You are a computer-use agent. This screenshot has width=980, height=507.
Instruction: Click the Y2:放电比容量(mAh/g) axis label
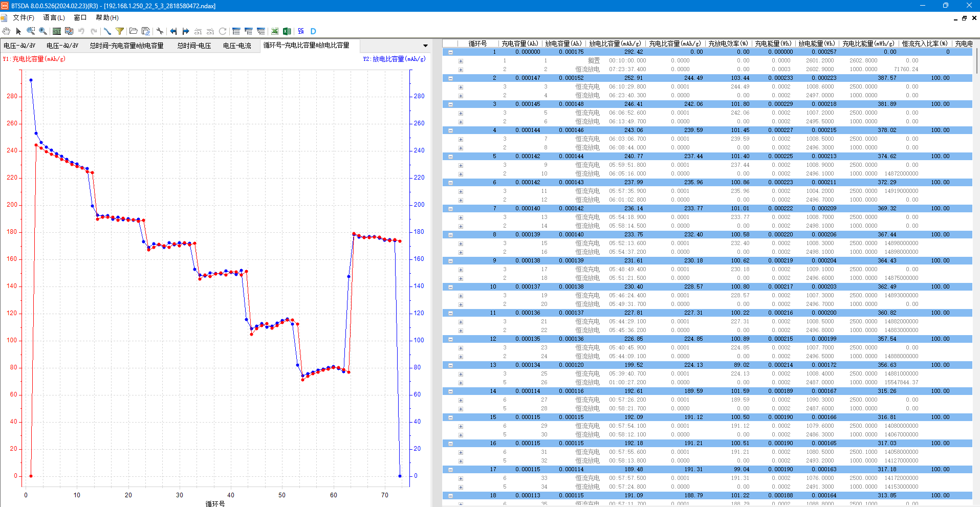point(394,59)
